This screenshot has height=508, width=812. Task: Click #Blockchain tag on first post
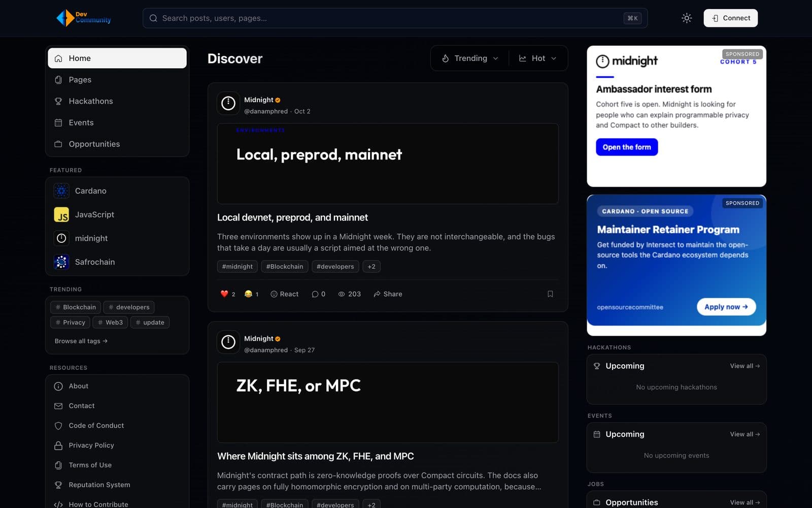pos(284,266)
